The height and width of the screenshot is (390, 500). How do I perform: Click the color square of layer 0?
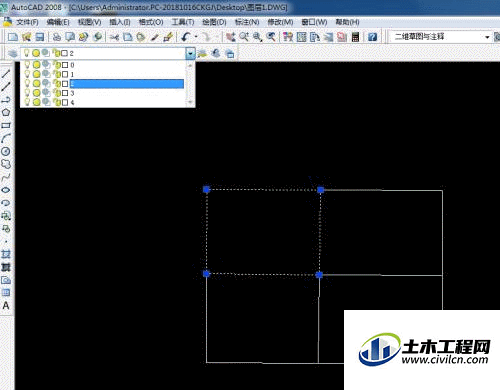pos(65,65)
